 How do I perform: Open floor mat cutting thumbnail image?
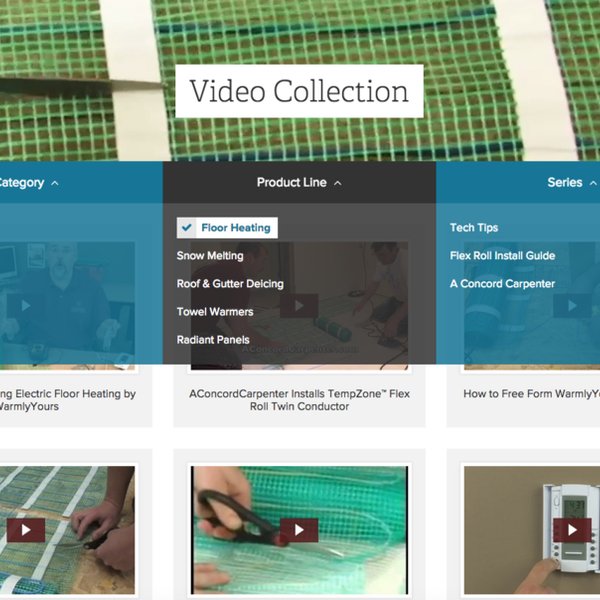click(x=67, y=530)
